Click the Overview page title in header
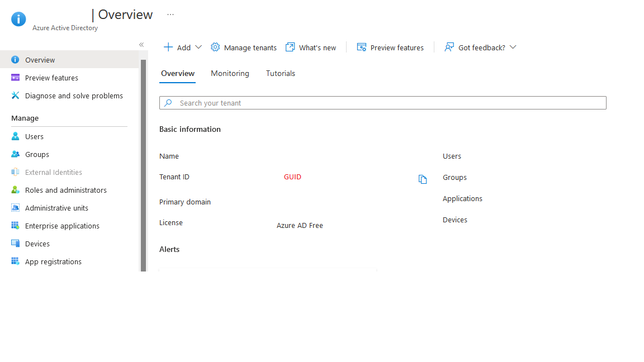This screenshot has height=362, width=644. coord(125,15)
